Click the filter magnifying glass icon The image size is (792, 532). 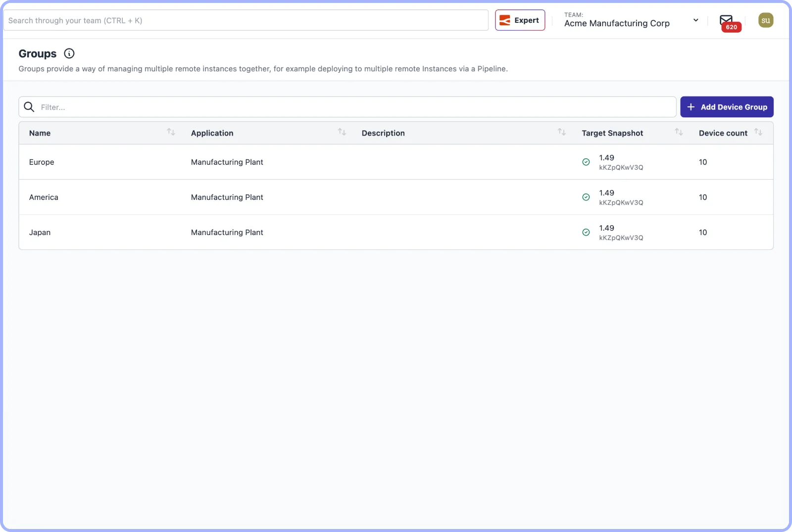pyautogui.click(x=29, y=107)
